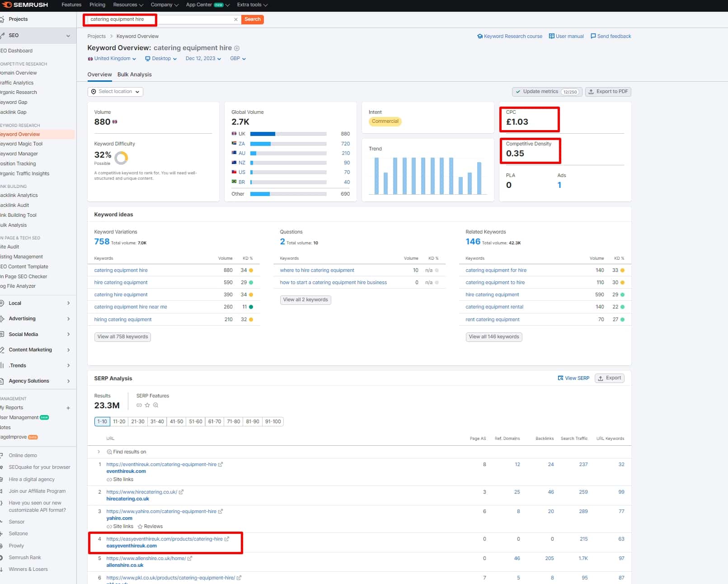Expand the .Trends sidebar section
728x584 pixels.
point(69,366)
